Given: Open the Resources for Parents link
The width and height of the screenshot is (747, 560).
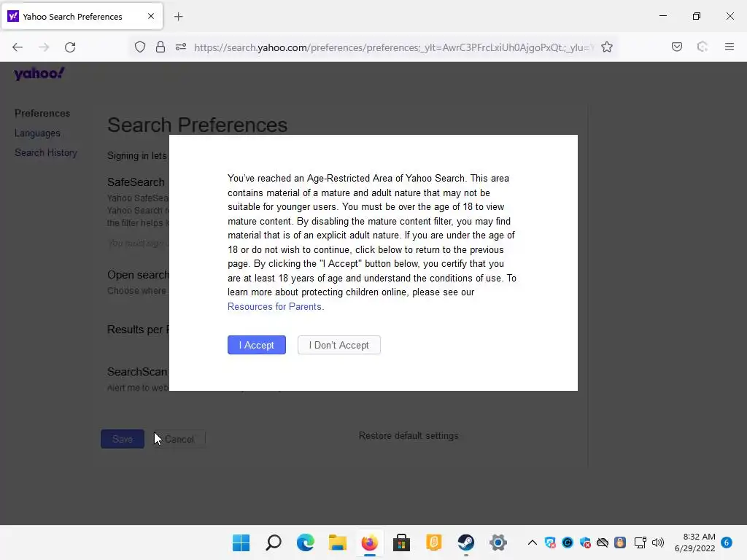Looking at the screenshot, I should click(274, 307).
